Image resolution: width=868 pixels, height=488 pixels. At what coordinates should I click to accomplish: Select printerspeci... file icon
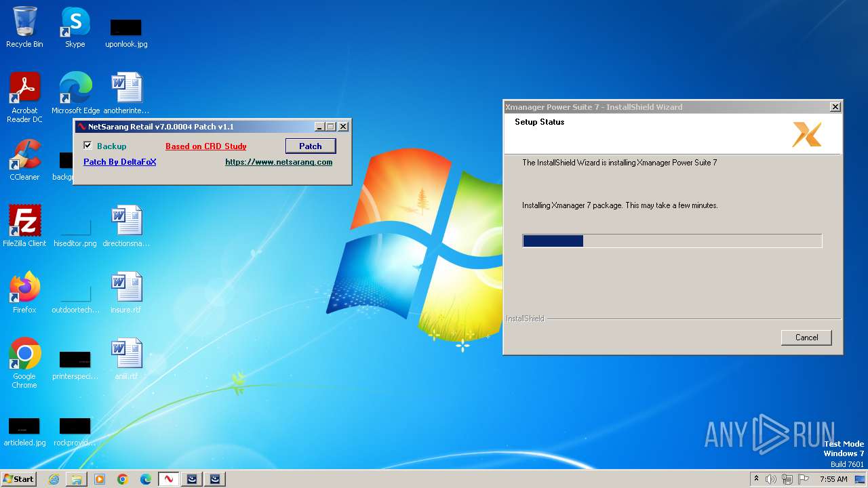tap(75, 363)
